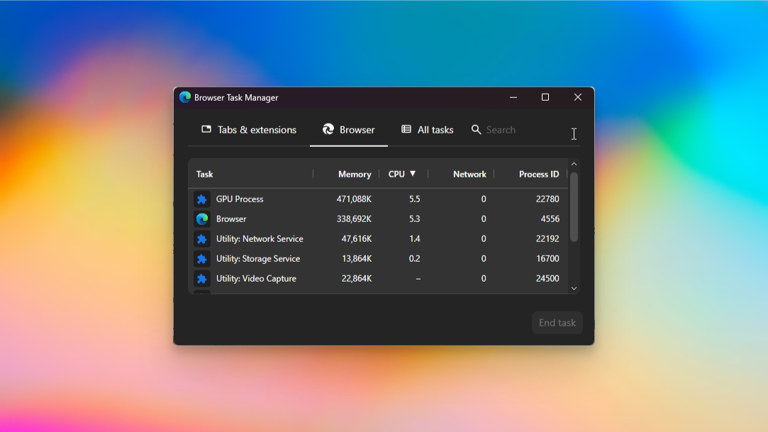Sort by Task column header

coord(205,174)
